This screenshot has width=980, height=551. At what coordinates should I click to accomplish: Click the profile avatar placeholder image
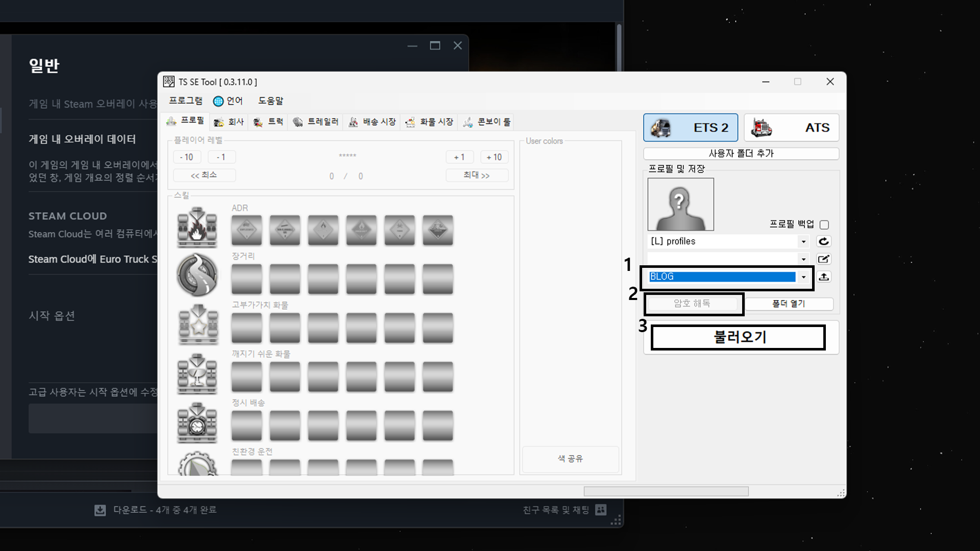pyautogui.click(x=680, y=204)
